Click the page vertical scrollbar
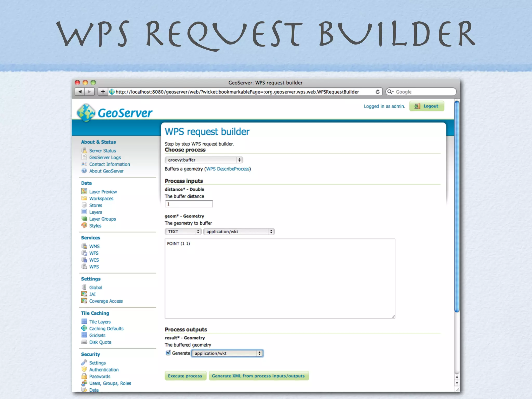The width and height of the screenshot is (532, 399). (x=457, y=207)
